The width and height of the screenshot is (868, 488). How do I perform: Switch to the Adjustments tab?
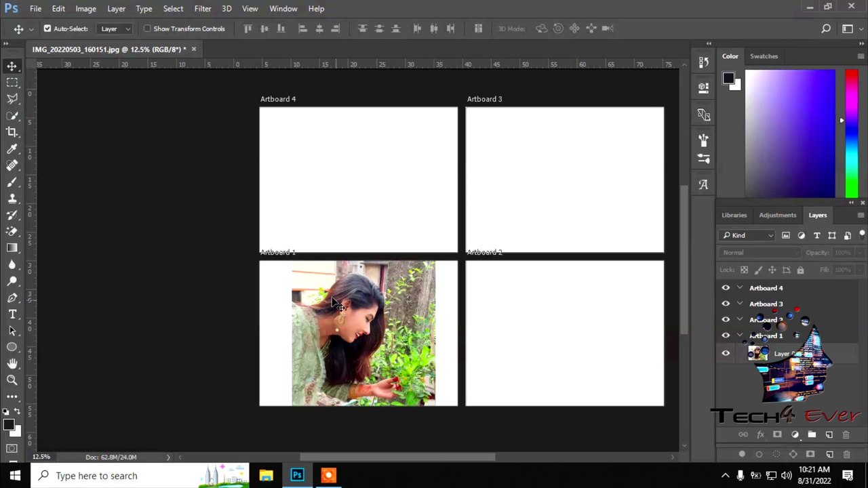click(777, 215)
